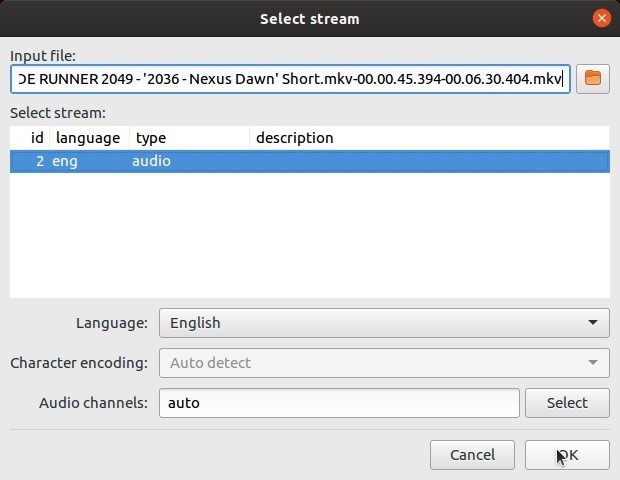Open the folder browse icon for input file

coord(592,79)
